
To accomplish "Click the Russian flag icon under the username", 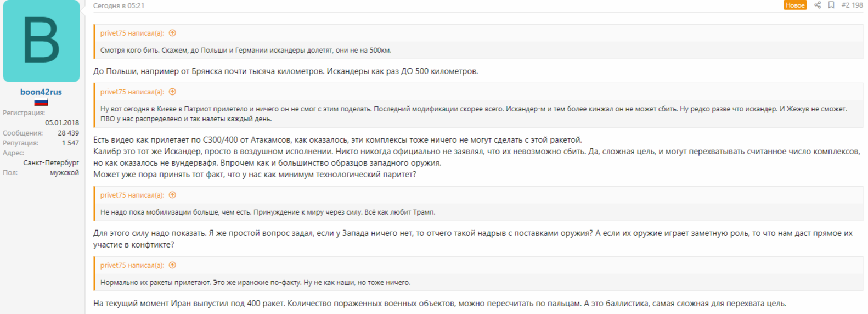I will pyautogui.click(x=41, y=103).
